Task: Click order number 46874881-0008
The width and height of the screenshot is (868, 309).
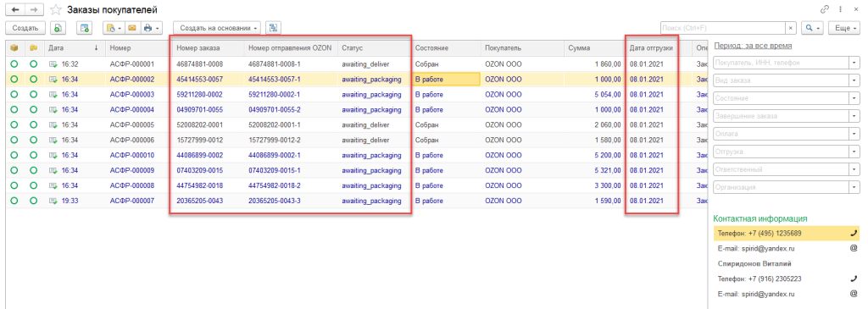Action: [199, 64]
